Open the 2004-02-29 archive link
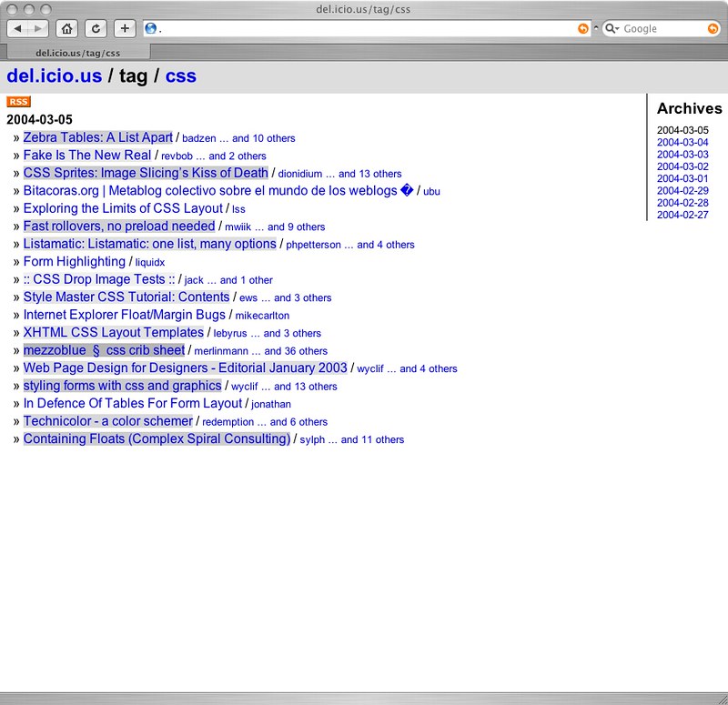Screen dimensions: 728x705 682,191
